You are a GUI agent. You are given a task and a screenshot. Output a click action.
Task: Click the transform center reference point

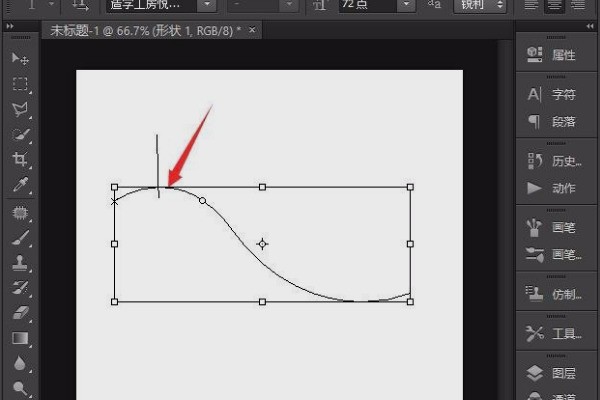(x=262, y=244)
